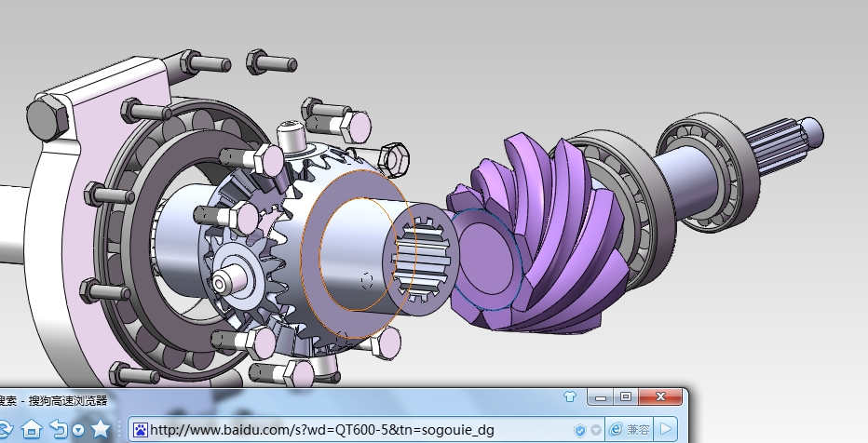Open the dropdown next to the undo arrow
Viewport: 868px width, 443px height.
pos(78,430)
